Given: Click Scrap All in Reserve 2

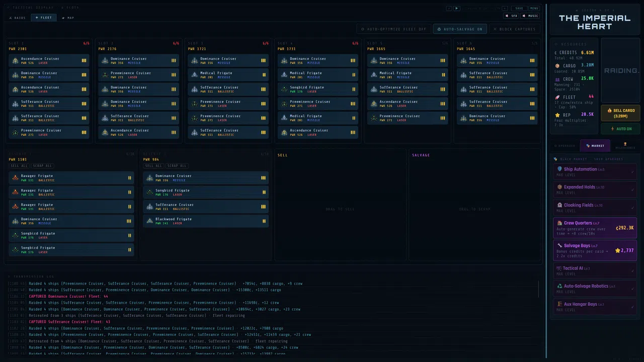Looking at the screenshot, I should (177, 166).
